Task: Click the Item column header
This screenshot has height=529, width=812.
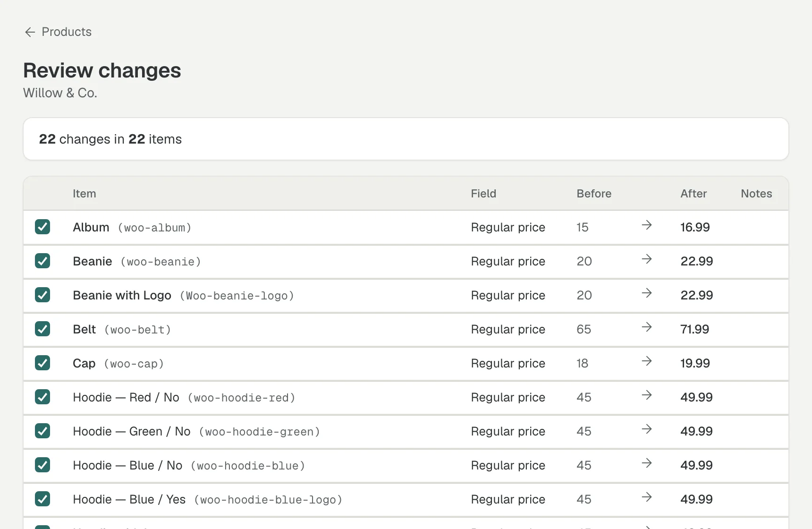Action: point(85,194)
